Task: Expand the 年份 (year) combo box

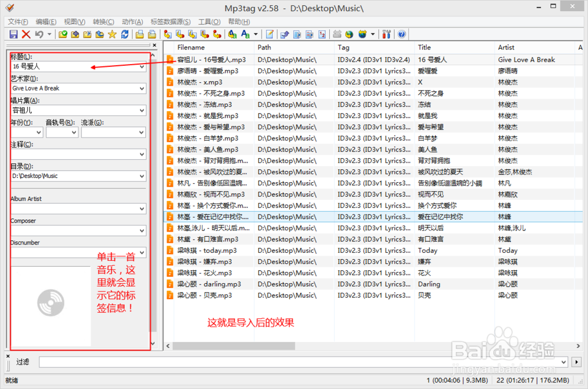Action: click(39, 132)
